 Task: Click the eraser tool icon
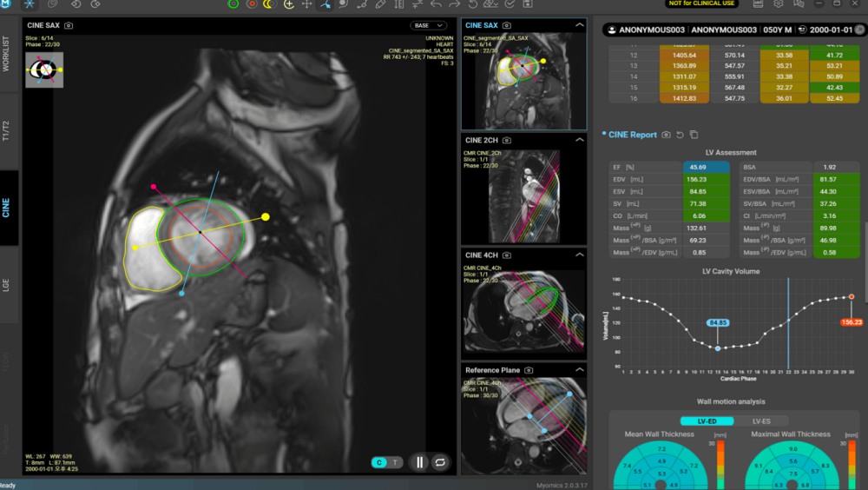(490, 3)
